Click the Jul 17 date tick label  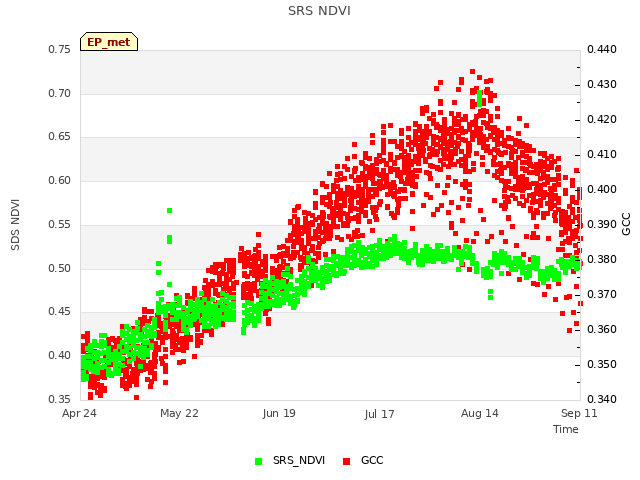pos(380,414)
